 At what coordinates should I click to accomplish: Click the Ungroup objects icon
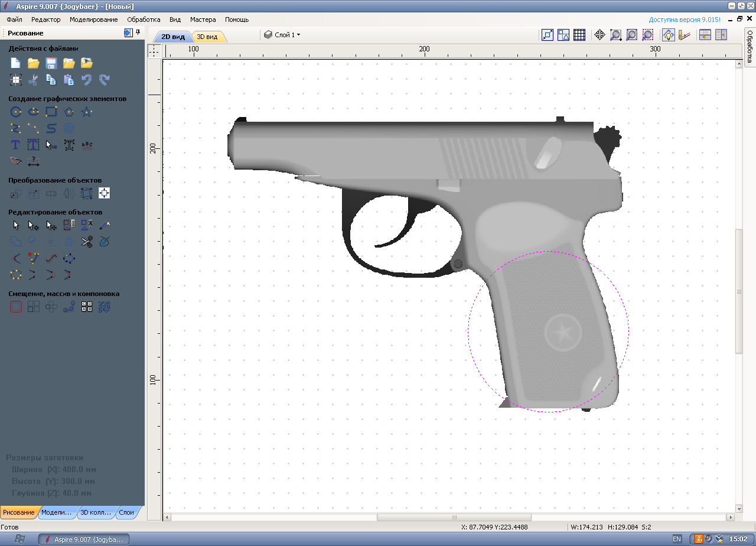(87, 225)
